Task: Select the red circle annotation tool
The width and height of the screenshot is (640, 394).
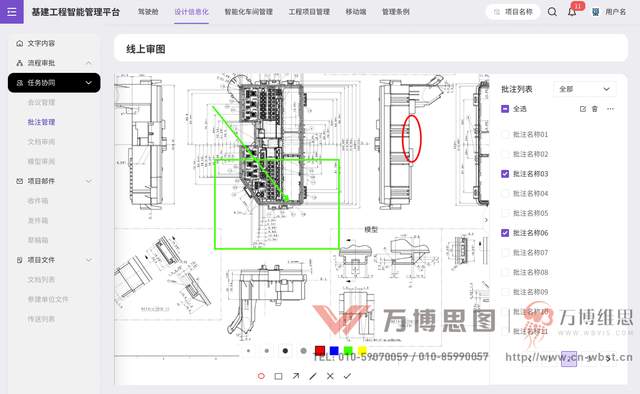Action: (x=261, y=376)
